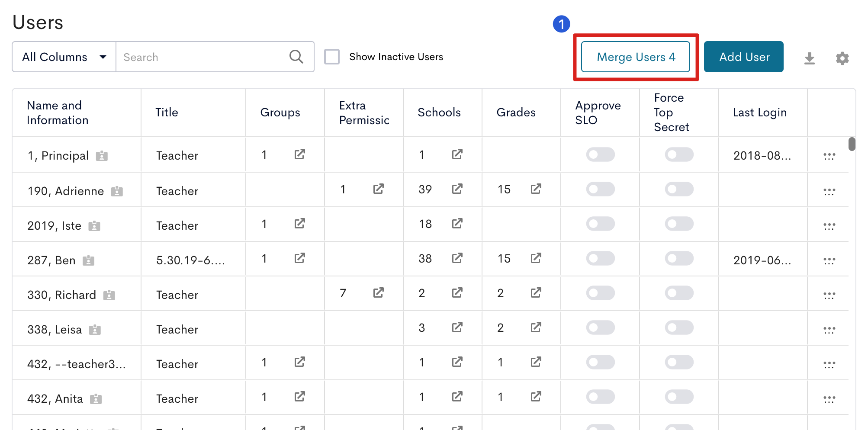This screenshot has width=868, height=430.
Task: Select the '2018-08...' last login cell
Action: coord(762,155)
